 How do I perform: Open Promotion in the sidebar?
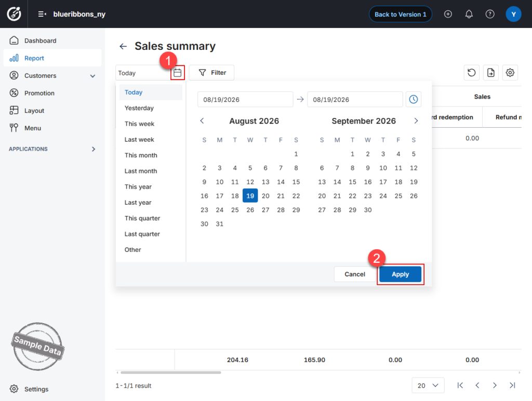pos(52,93)
